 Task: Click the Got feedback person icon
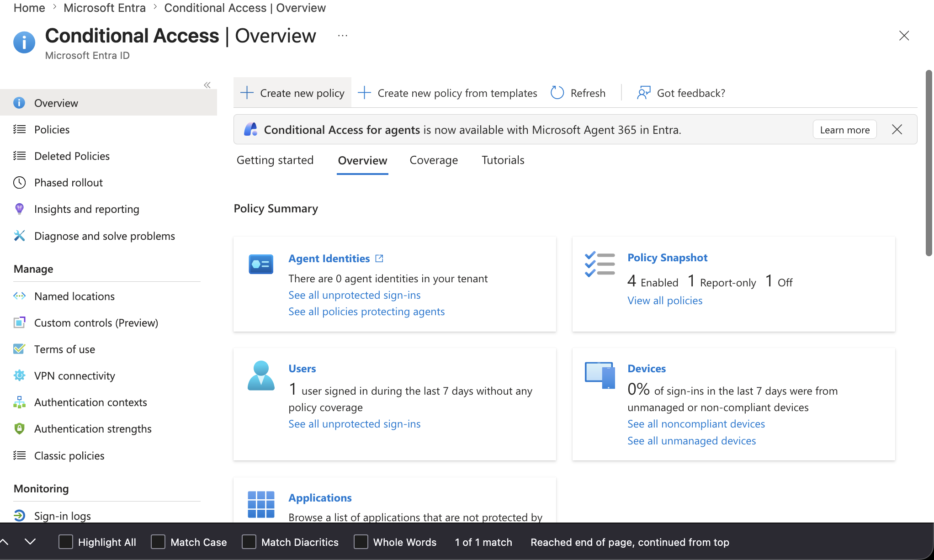(644, 93)
